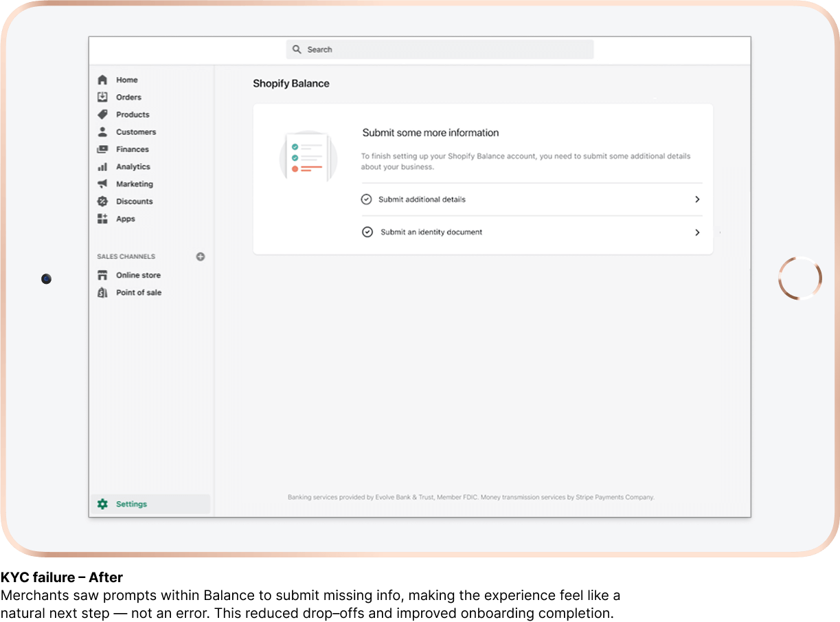Screen dimensions: 840x622
Task: Click the checklist document illustration
Action: click(x=308, y=157)
